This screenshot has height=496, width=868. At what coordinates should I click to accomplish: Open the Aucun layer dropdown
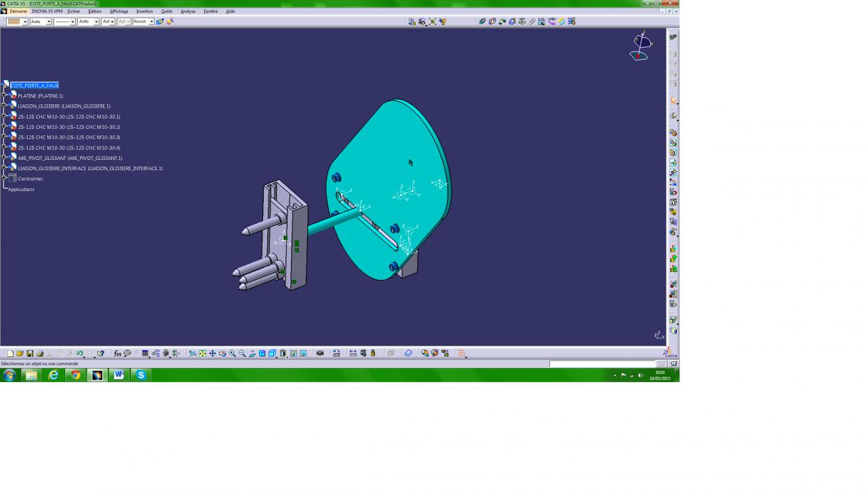click(x=152, y=22)
